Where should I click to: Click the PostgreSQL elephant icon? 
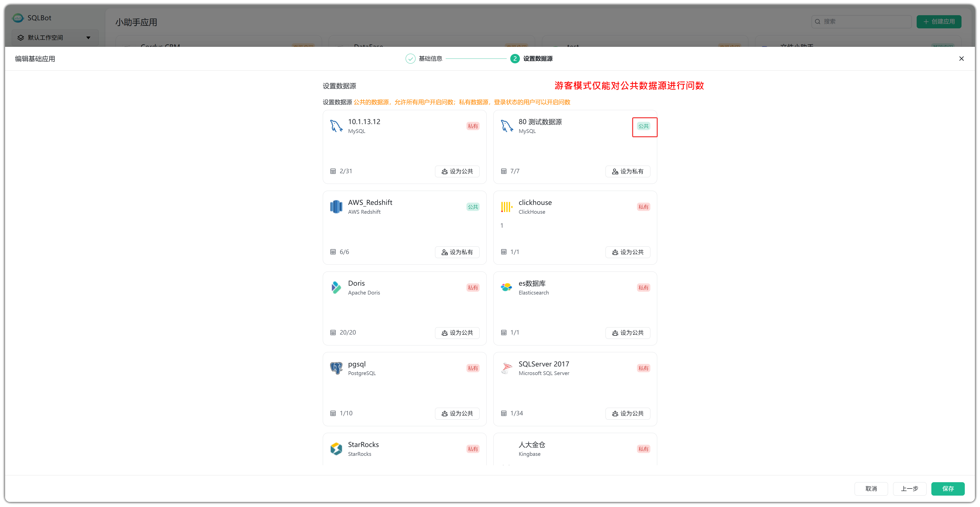pyautogui.click(x=336, y=368)
